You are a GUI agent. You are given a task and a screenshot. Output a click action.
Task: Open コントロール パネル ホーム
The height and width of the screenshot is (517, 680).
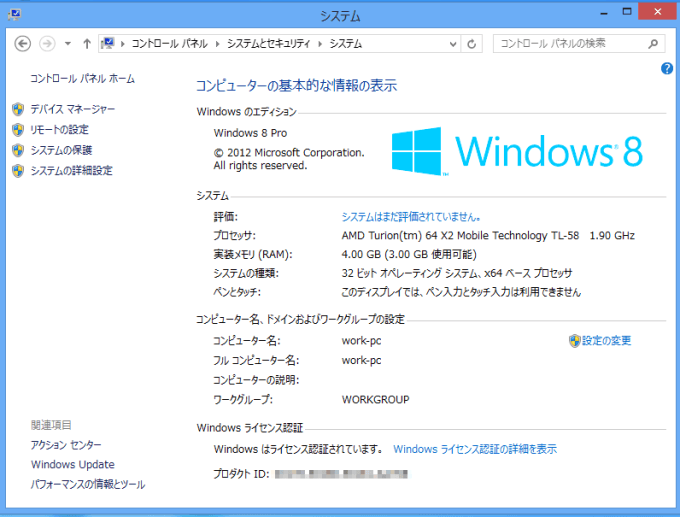click(82, 79)
